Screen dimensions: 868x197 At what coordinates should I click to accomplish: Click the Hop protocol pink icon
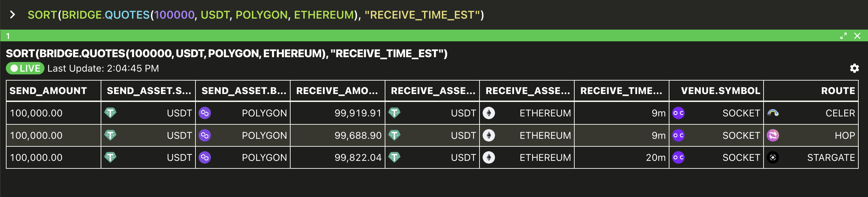click(773, 135)
